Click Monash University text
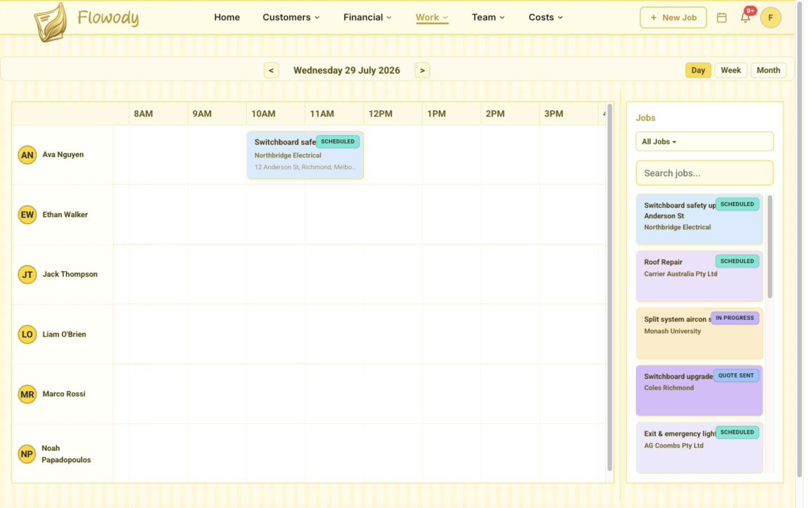The image size is (812, 508). click(x=672, y=331)
